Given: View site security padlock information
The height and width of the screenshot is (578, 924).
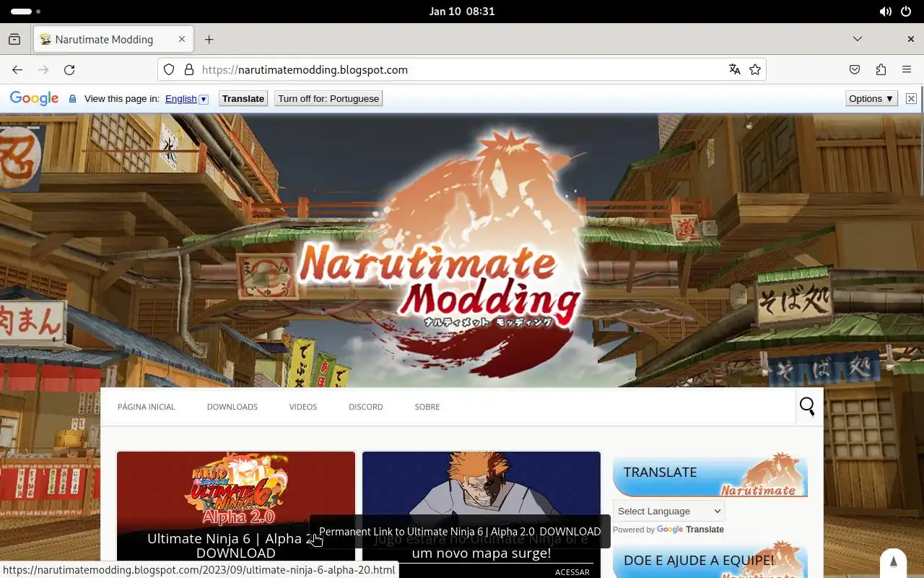Looking at the screenshot, I should tap(189, 69).
